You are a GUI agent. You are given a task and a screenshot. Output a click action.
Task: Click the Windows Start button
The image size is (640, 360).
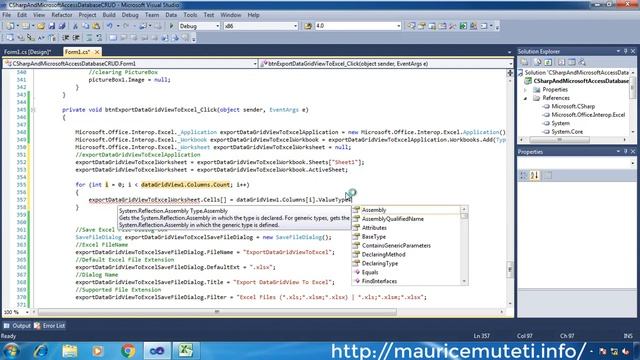coord(11,351)
